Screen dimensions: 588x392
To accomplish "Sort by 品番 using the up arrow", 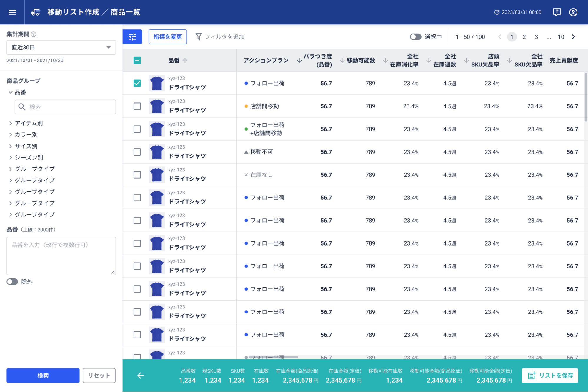I will click(x=185, y=60).
